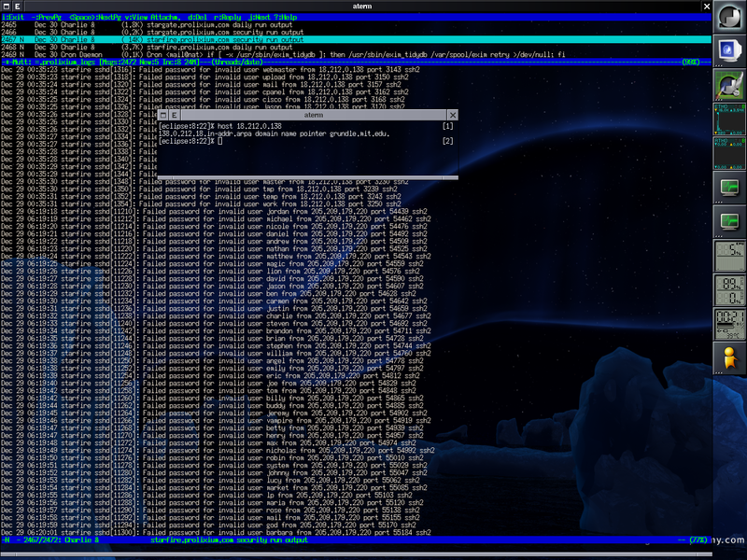Click the resize bar of small aterm window

308,177
